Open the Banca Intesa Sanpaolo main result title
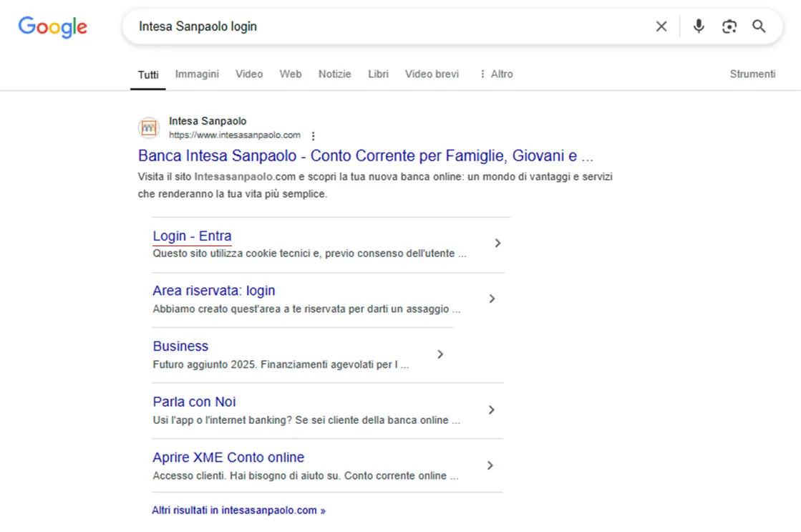Viewport: 801px width, 532px height. pyautogui.click(x=366, y=155)
